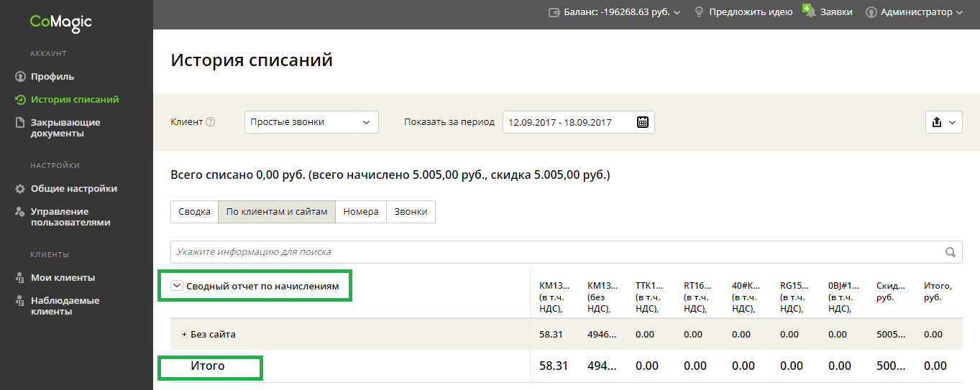
Task: Click the Администратор user avatar icon
Action: [871, 12]
